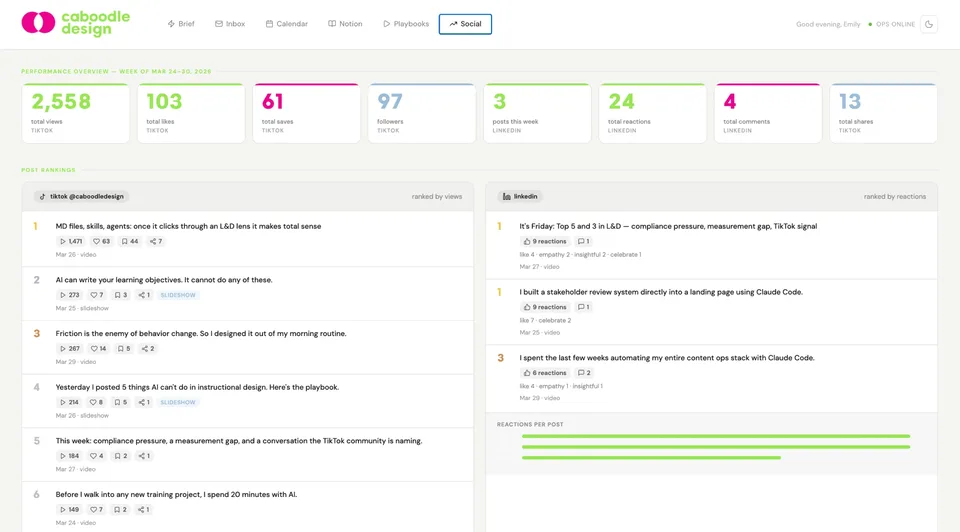
Task: Click the 4 total comments card
Action: pyautogui.click(x=768, y=113)
